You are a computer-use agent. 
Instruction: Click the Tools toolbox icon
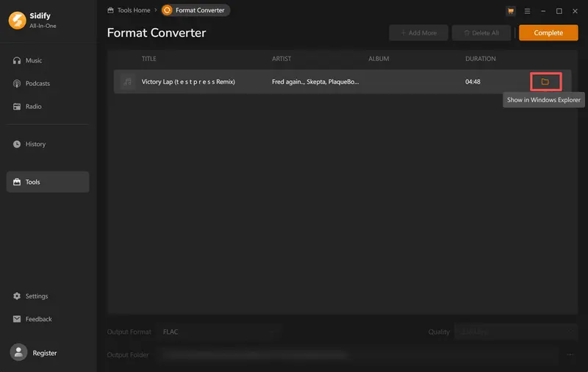pos(17,182)
